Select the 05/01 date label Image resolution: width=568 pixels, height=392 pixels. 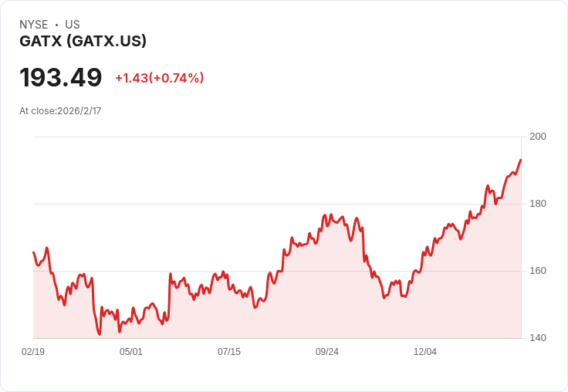(x=131, y=352)
